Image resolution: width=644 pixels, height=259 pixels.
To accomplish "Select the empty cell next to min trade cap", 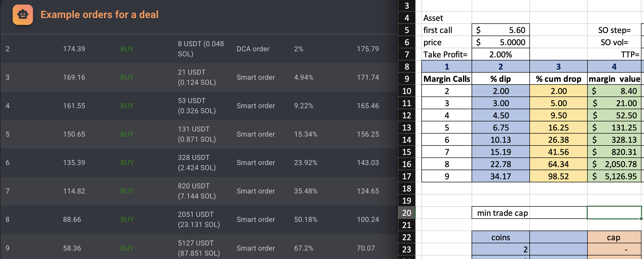I will tap(614, 213).
